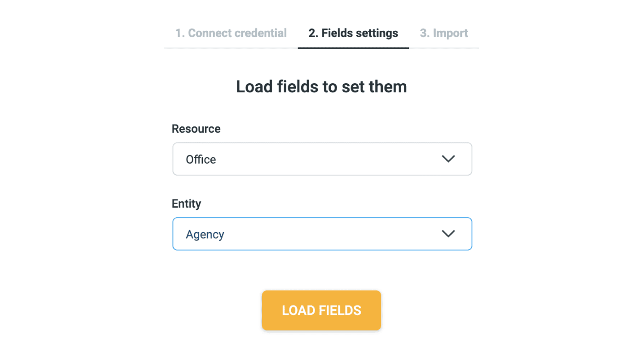
Task: Return to step 1 Connect credential
Action: point(230,33)
